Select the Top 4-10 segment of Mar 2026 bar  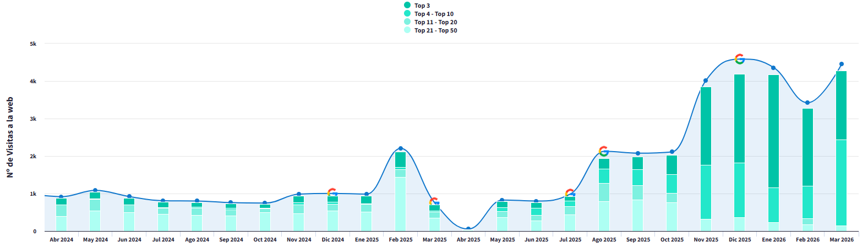click(842, 182)
